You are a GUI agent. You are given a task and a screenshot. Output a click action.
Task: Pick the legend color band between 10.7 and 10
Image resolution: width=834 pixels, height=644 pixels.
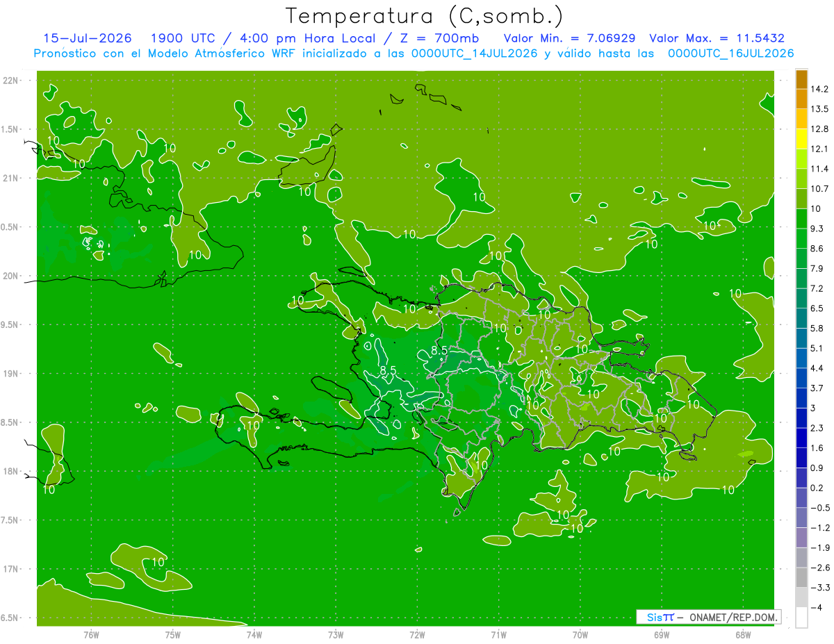point(801,199)
